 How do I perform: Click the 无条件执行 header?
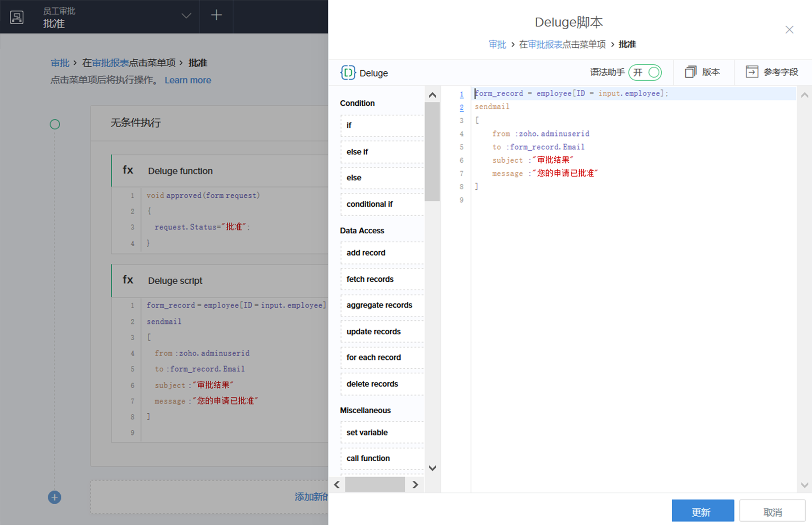pyautogui.click(x=135, y=123)
